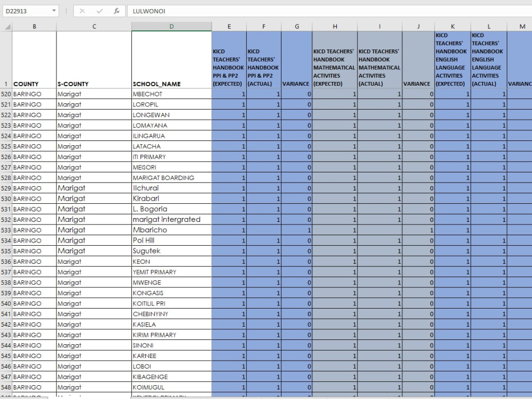Select column M header
The width and height of the screenshot is (532, 399).
519,27
